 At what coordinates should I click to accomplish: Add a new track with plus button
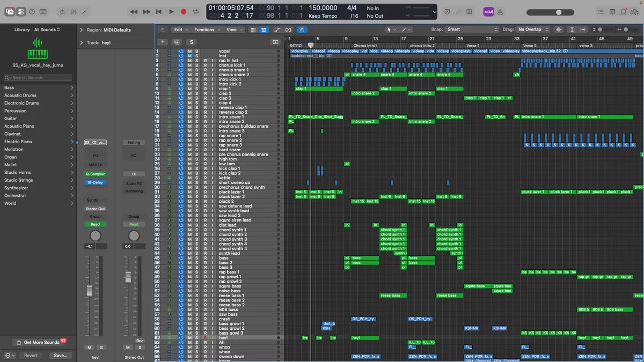pyautogui.click(x=163, y=42)
